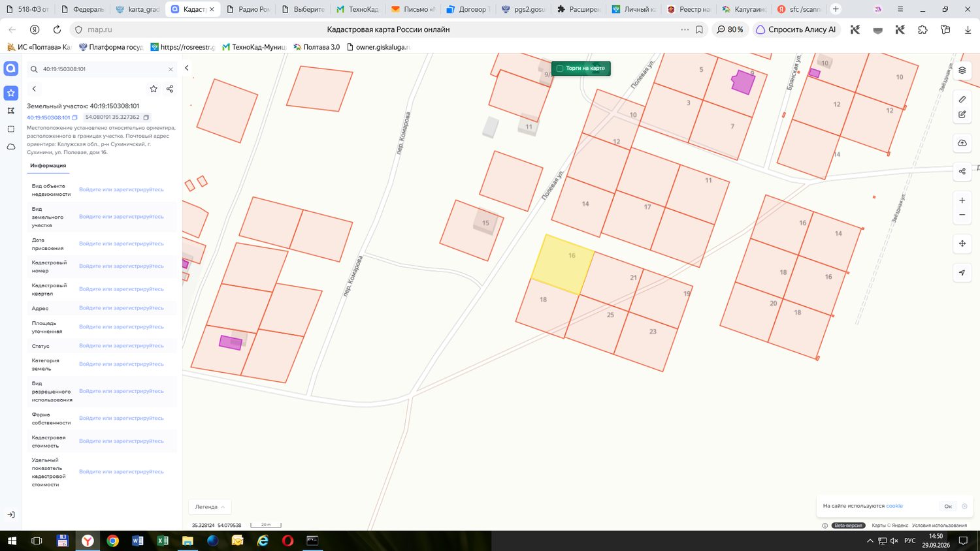Click the login link beside 'Кадастровый номер'
980x551 pixels.
click(122, 266)
